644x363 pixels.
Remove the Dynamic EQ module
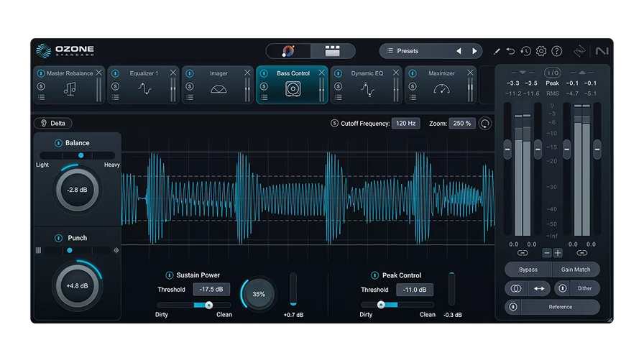(x=395, y=73)
